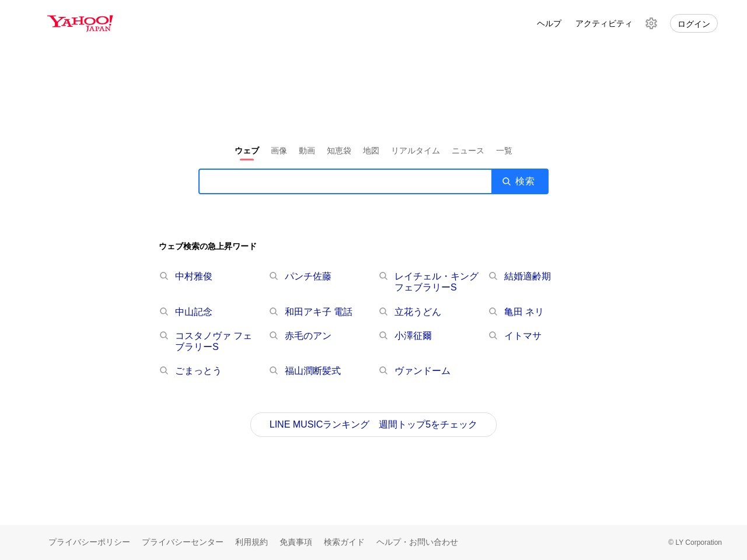
Task: Click magnifier icon beside 亀田 ネリ
Action: click(493, 311)
